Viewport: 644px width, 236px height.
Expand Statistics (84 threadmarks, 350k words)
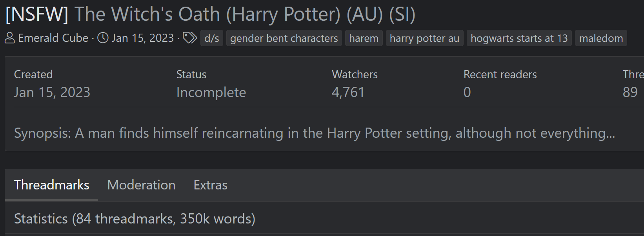(135, 218)
